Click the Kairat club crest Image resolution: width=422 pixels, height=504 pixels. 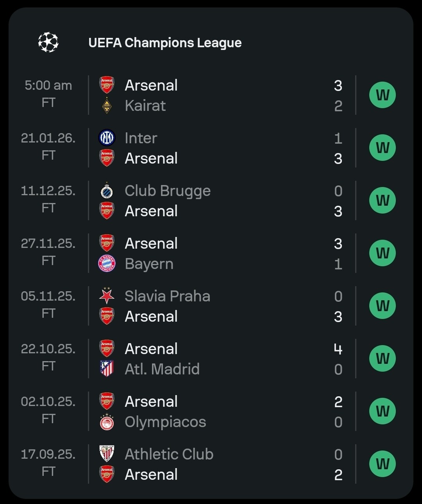coord(107,105)
